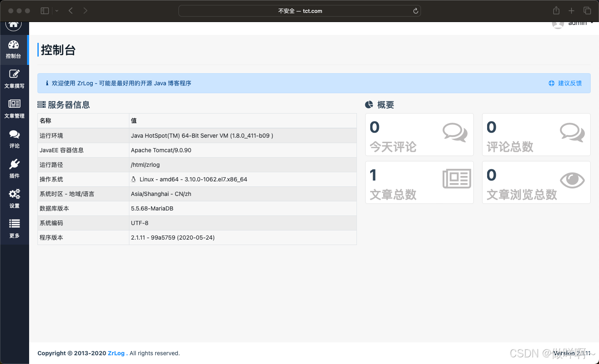The image size is (599, 364).
Task: Reload the page with the refresh icon
Action: tap(415, 11)
